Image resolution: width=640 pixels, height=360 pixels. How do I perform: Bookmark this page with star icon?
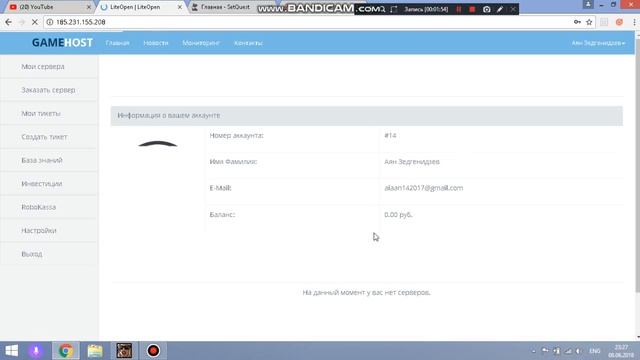(x=589, y=22)
